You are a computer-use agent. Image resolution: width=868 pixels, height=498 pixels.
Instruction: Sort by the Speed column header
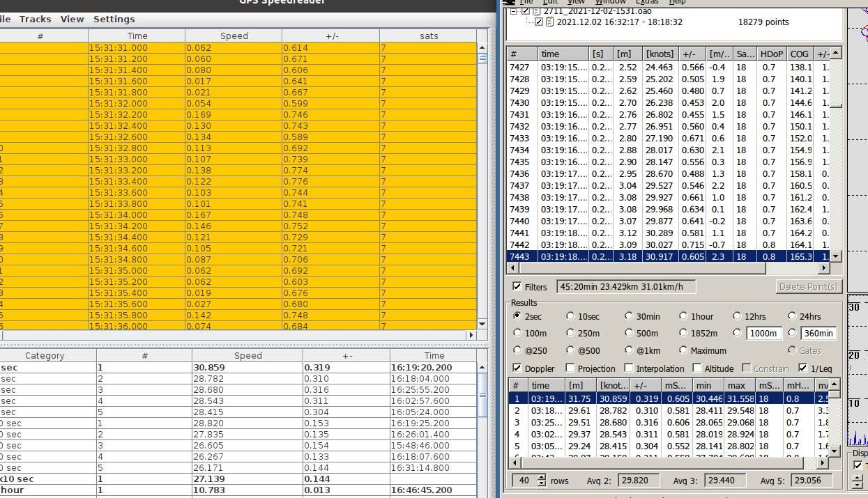click(234, 36)
